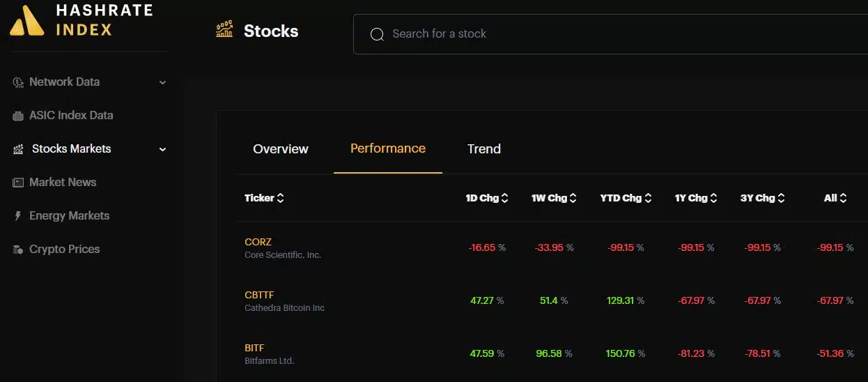Image resolution: width=868 pixels, height=382 pixels.
Task: Click the Network Data sidebar icon
Action: (x=18, y=82)
